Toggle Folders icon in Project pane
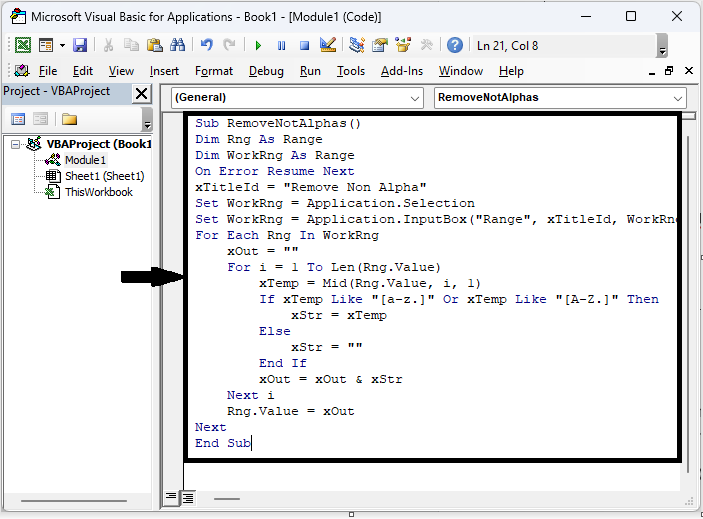The image size is (703, 519). pyautogui.click(x=69, y=119)
